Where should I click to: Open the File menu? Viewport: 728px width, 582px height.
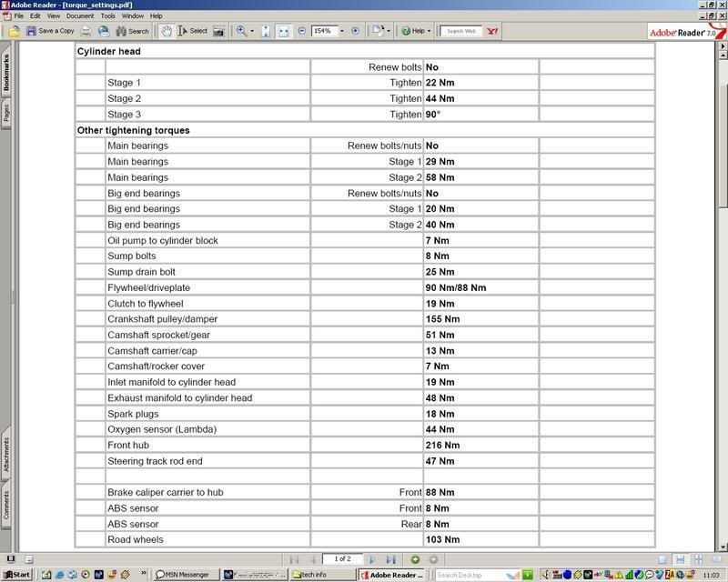click(x=18, y=15)
